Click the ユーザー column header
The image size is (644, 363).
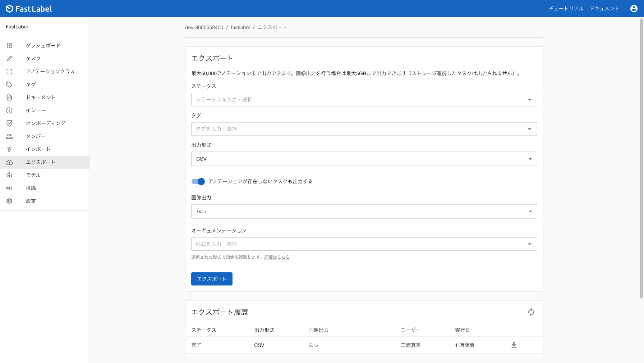pyautogui.click(x=411, y=330)
